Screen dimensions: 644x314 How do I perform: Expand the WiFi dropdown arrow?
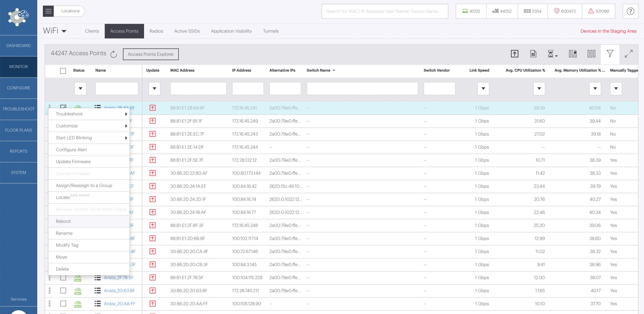(64, 31)
